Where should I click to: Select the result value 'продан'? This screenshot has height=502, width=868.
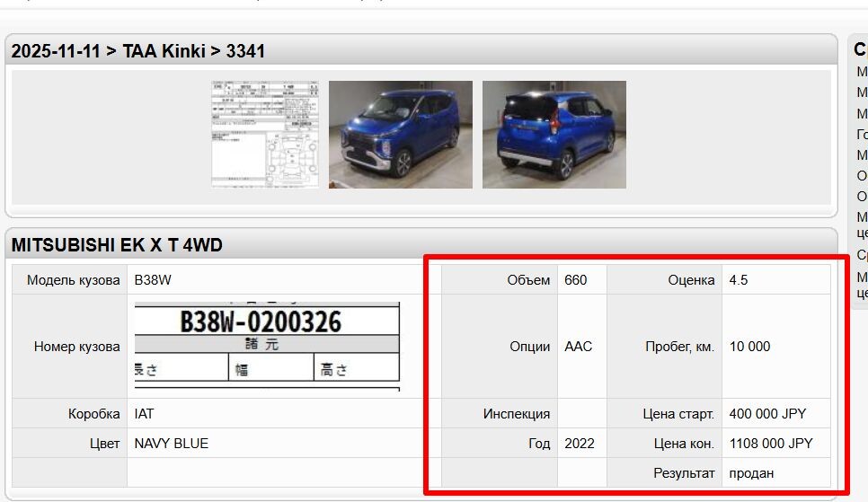coord(752,474)
